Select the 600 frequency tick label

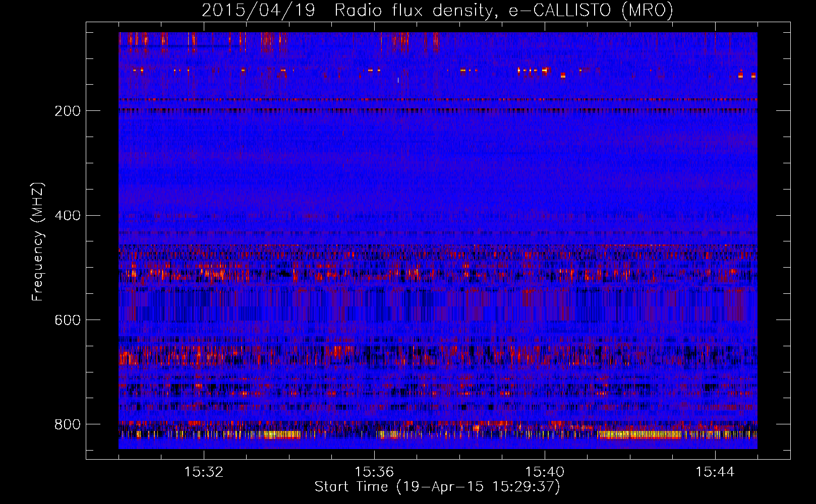(x=68, y=320)
